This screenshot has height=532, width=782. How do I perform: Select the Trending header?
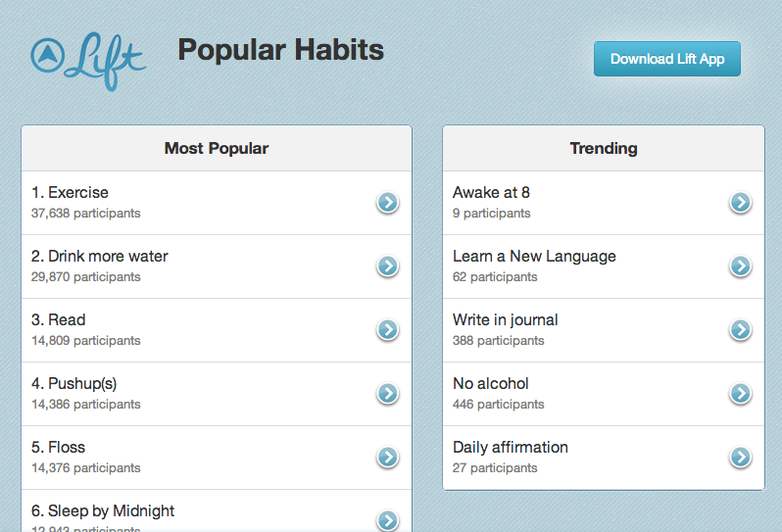pyautogui.click(x=604, y=149)
